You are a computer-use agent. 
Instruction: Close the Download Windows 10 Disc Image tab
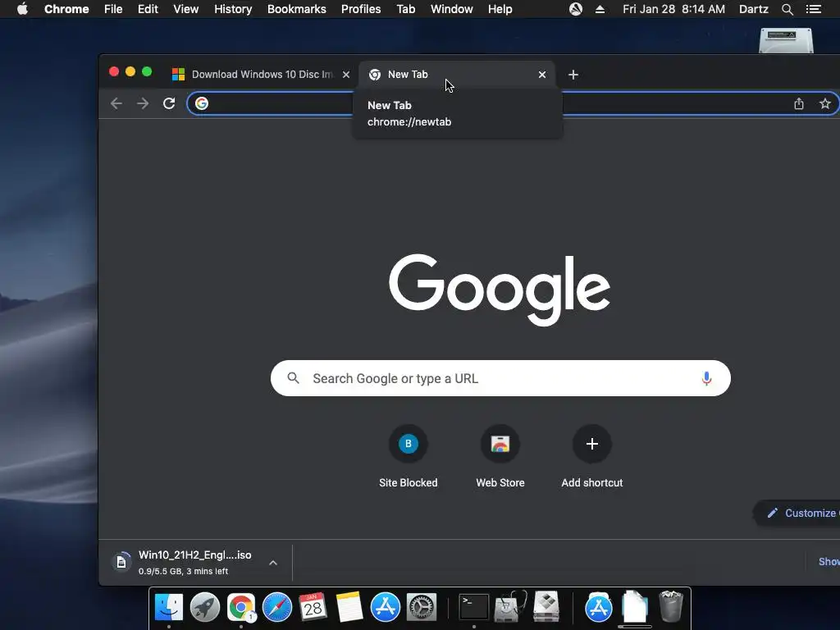click(346, 75)
